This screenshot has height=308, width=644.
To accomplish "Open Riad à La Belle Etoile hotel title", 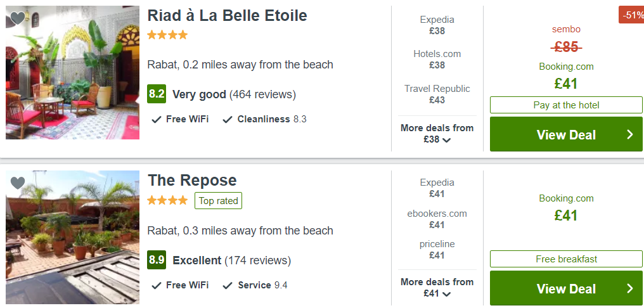I will 227,16.
